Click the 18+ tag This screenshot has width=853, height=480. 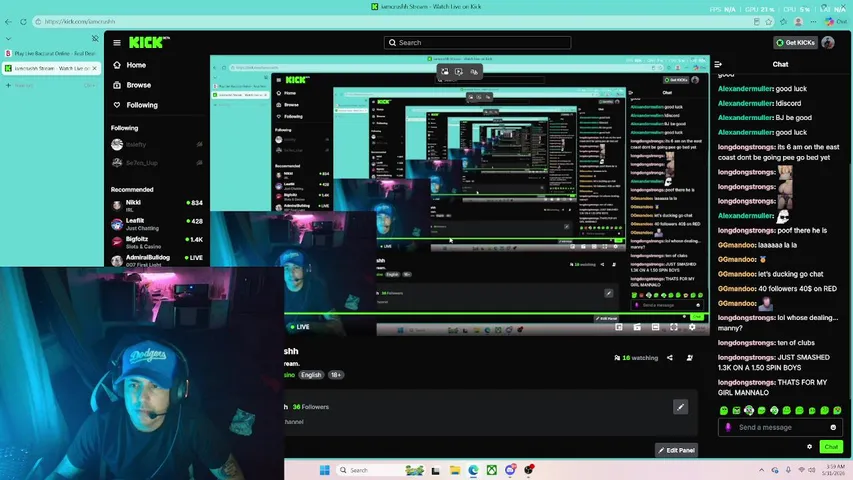336,375
